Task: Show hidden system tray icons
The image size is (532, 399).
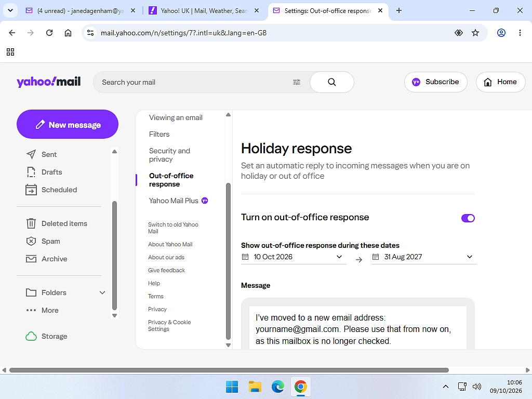Action: pos(446,387)
